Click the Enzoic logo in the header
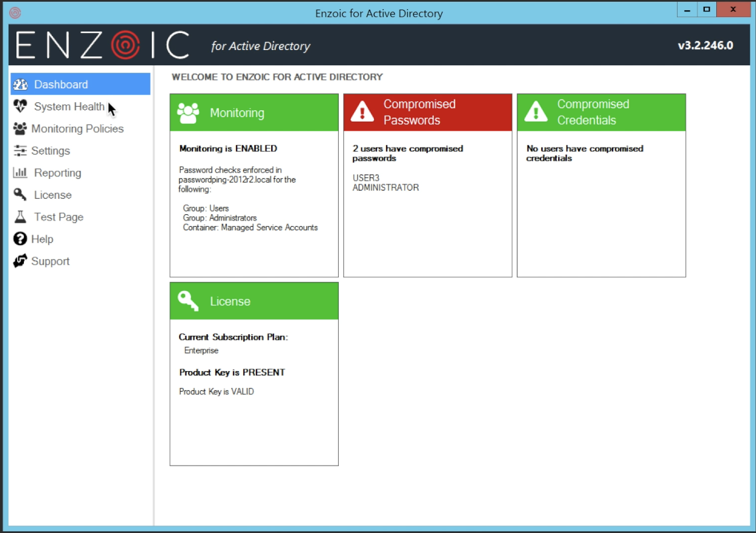The width and height of the screenshot is (756, 533). [x=102, y=44]
